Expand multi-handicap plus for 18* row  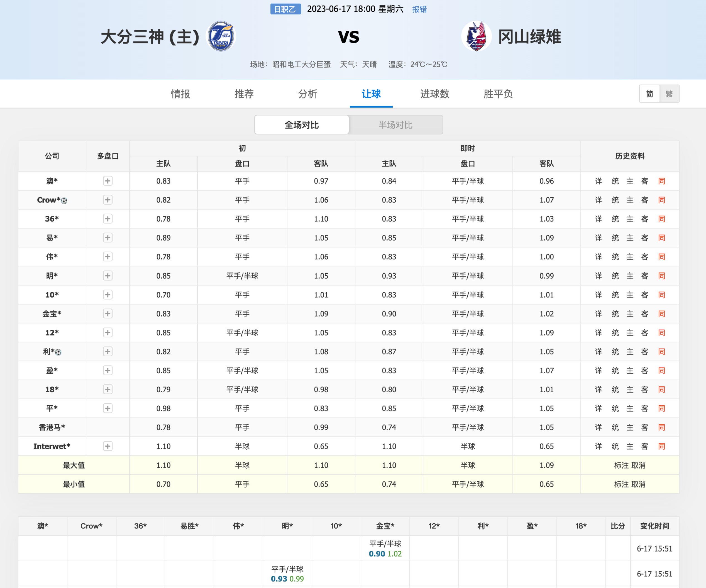(x=108, y=389)
